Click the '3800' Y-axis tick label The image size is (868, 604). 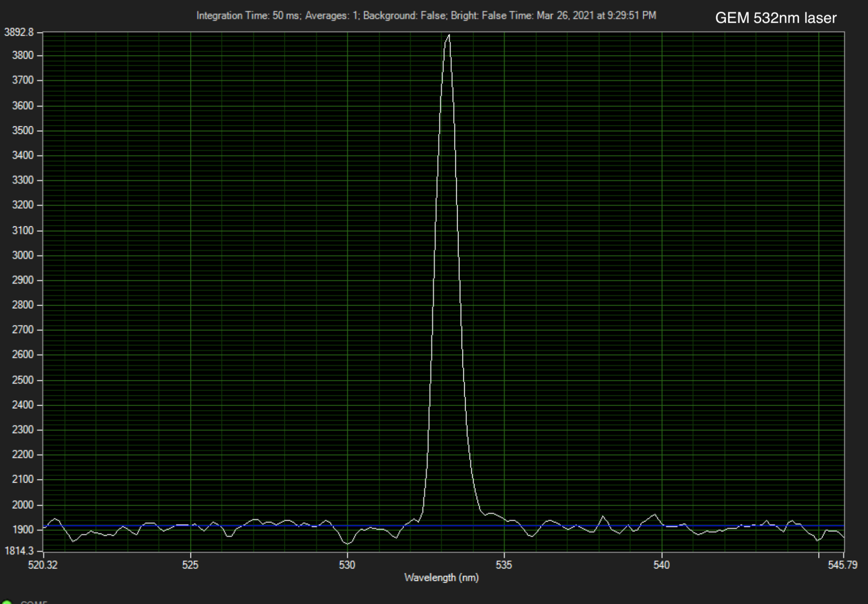[x=23, y=56]
